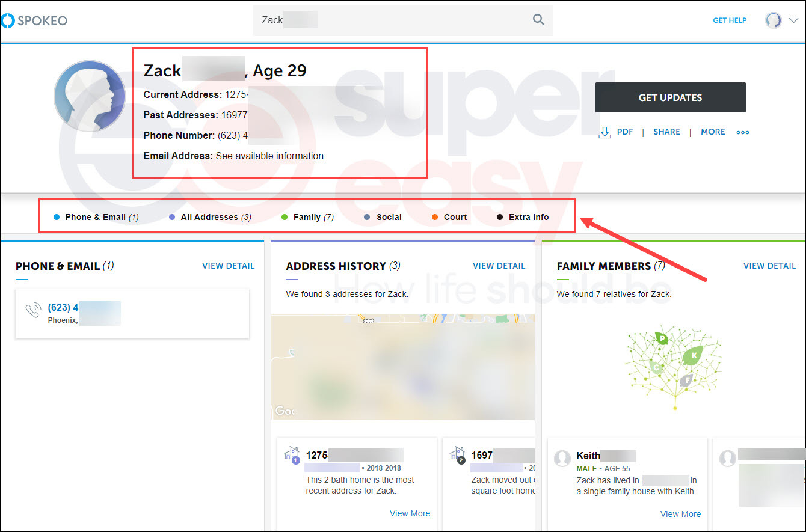Select the Social tab
This screenshot has width=806, height=532.
(x=383, y=217)
